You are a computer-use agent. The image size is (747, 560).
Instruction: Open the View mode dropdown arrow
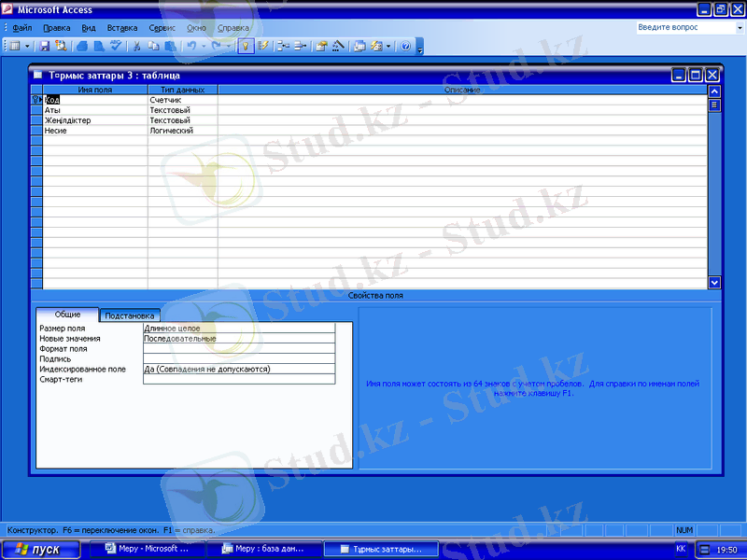pos(27,46)
